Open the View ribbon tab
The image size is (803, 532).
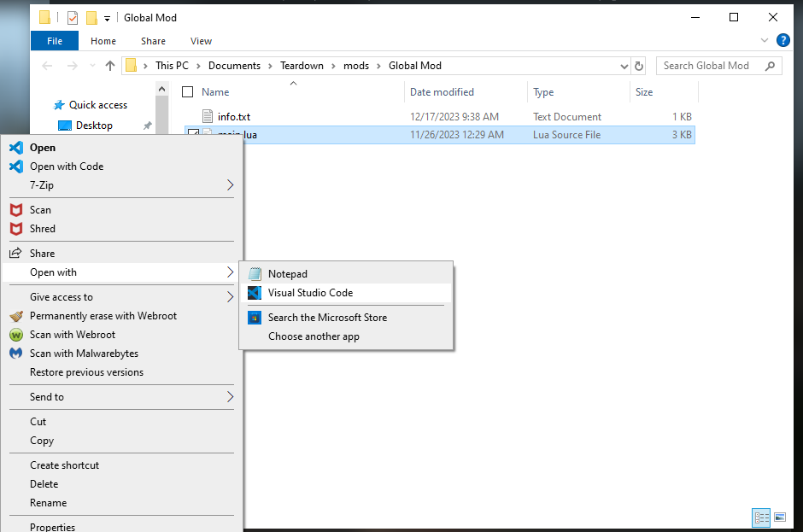coord(201,41)
